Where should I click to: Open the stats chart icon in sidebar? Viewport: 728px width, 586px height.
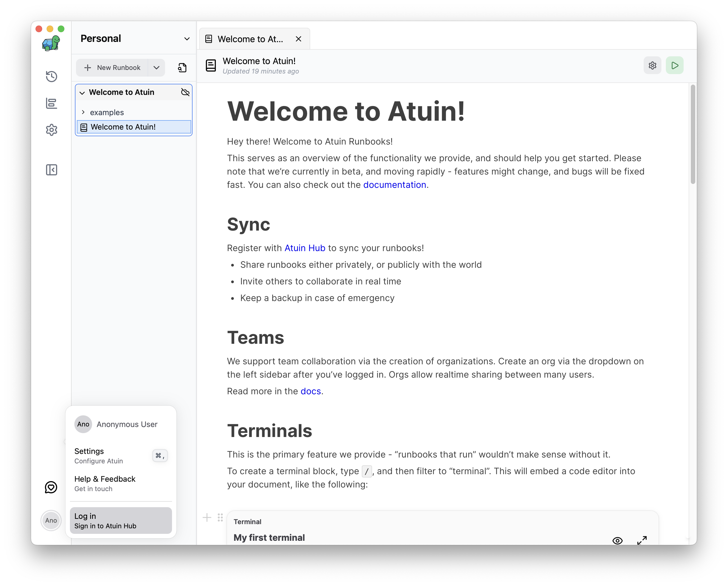[51, 103]
